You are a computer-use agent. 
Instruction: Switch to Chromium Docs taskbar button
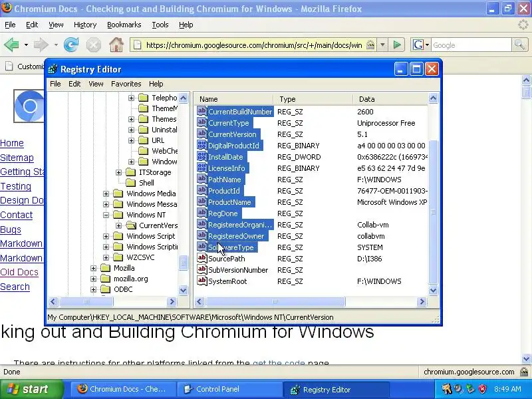[x=123, y=389]
